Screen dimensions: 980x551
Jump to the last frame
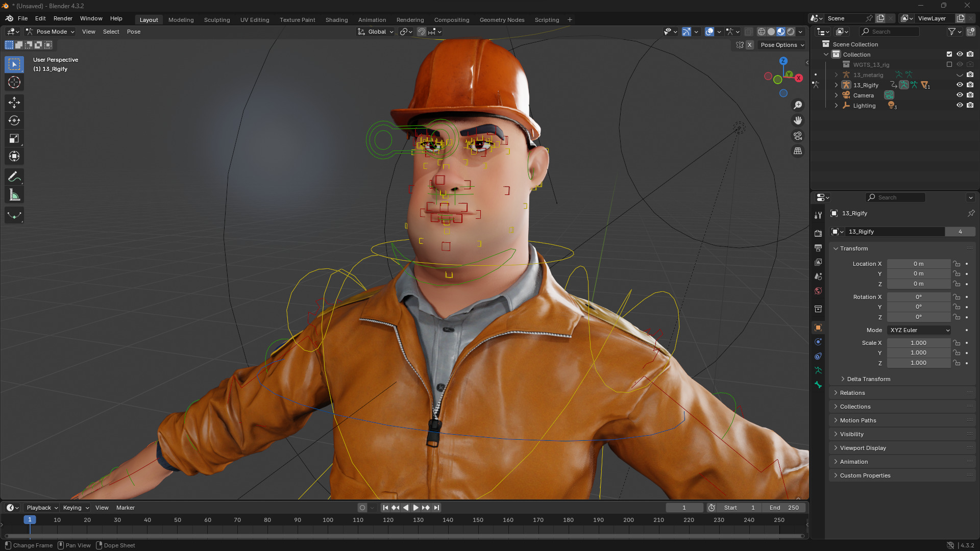[x=436, y=508]
